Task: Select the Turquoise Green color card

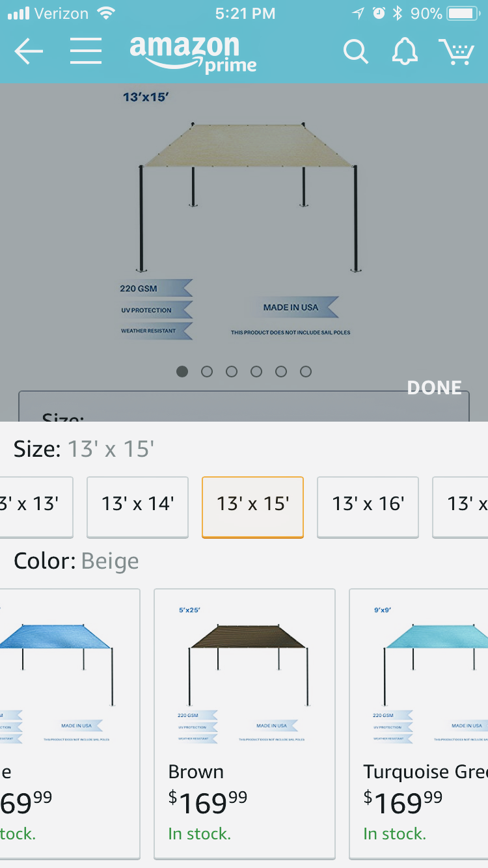Action: click(x=420, y=722)
